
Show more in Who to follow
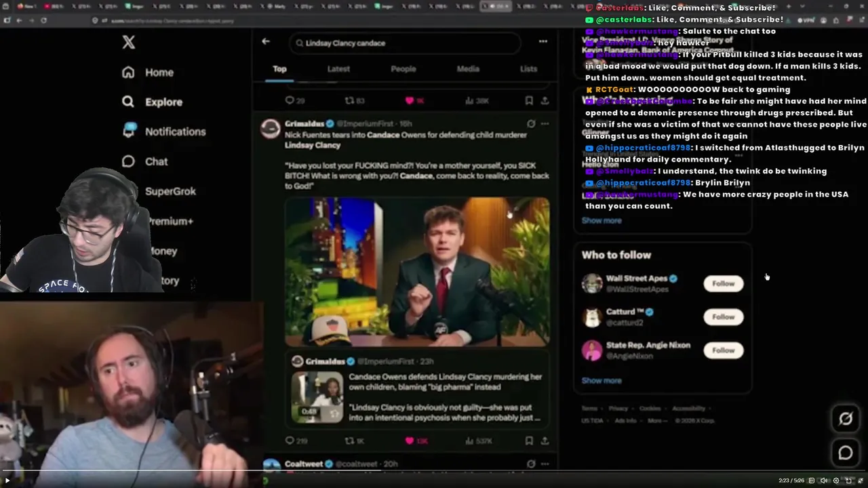(601, 380)
